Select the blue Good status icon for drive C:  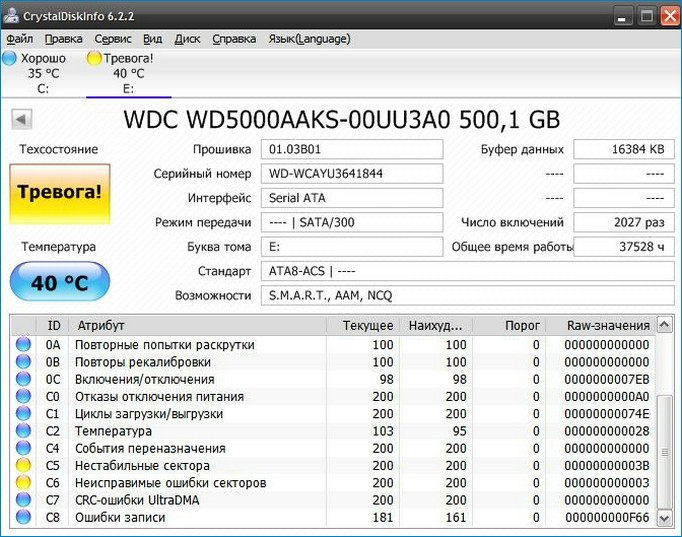[9, 59]
